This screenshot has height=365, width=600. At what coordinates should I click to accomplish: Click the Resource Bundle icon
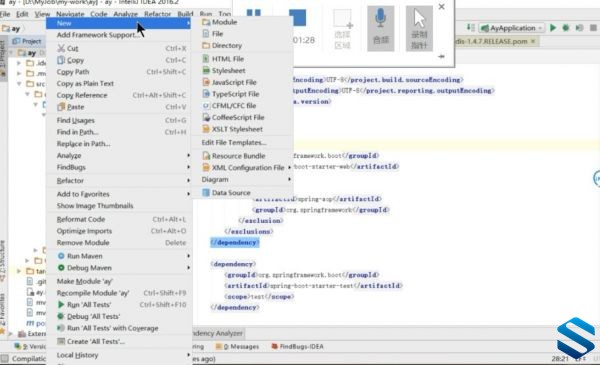click(x=206, y=156)
